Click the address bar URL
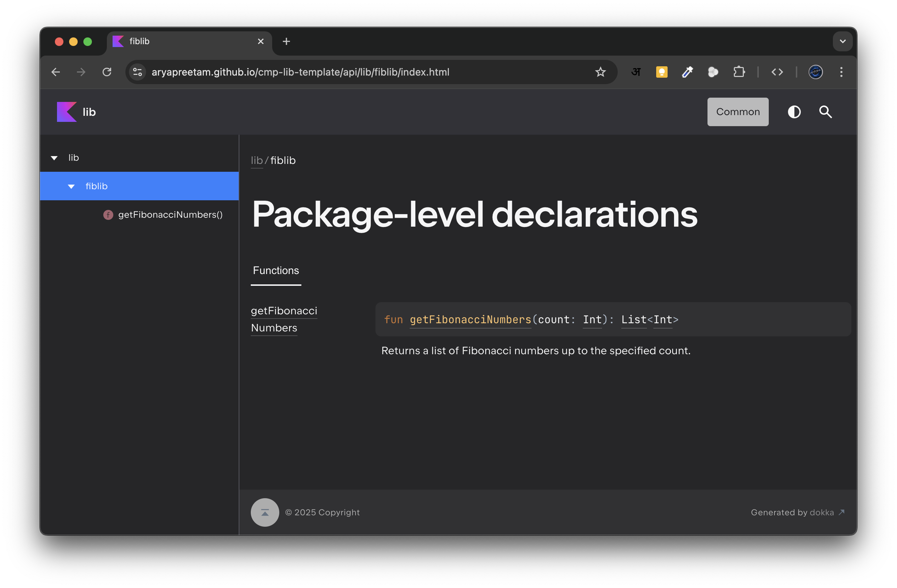 coord(300,72)
